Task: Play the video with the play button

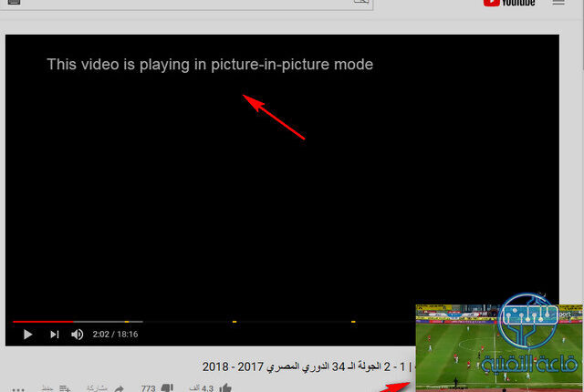Action: [x=27, y=335]
